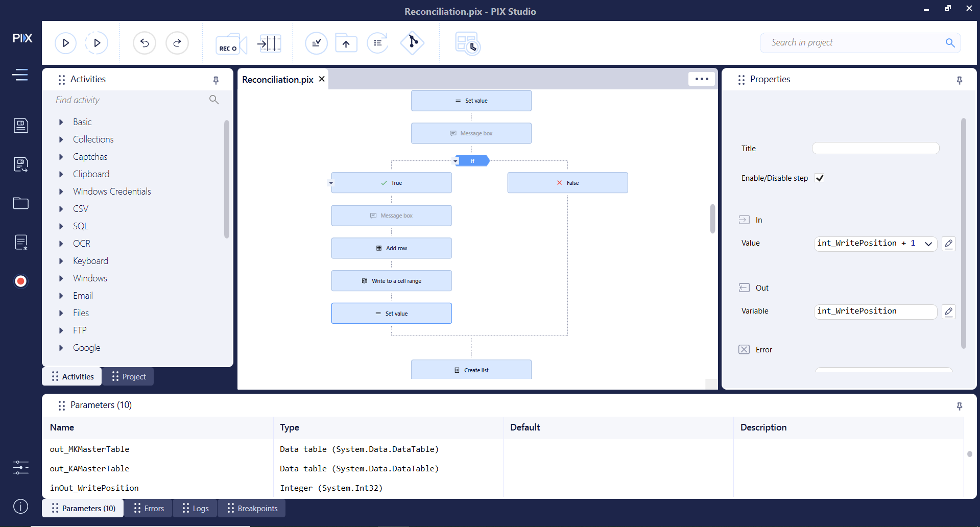Edit the Variable field with pencil icon
Screen dimensions: 980x527
[x=949, y=312]
